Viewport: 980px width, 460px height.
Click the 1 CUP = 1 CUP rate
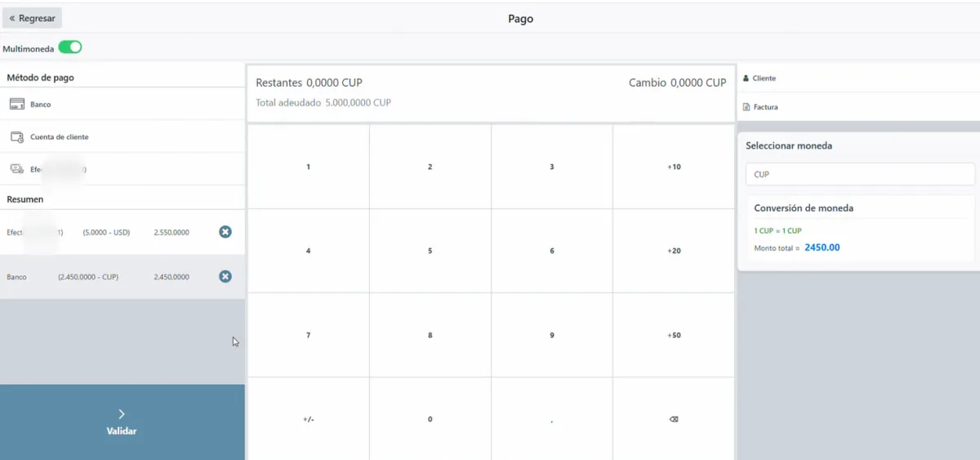777,231
